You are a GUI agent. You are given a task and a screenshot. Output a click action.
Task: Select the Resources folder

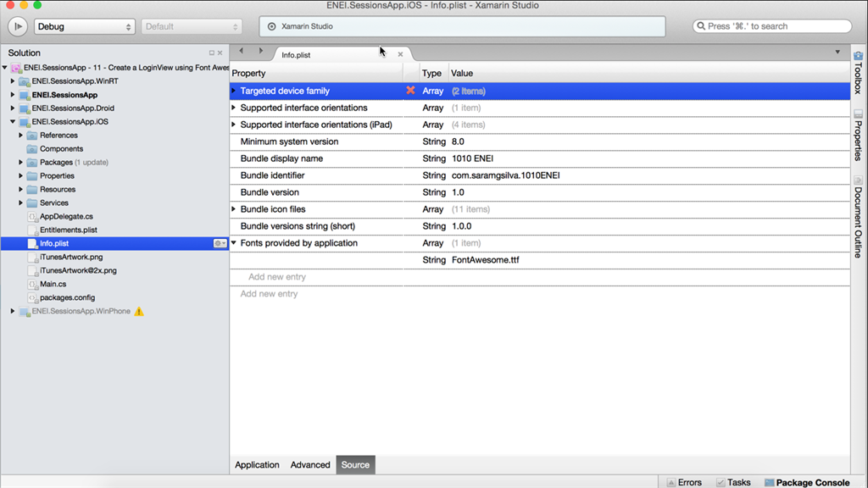58,189
